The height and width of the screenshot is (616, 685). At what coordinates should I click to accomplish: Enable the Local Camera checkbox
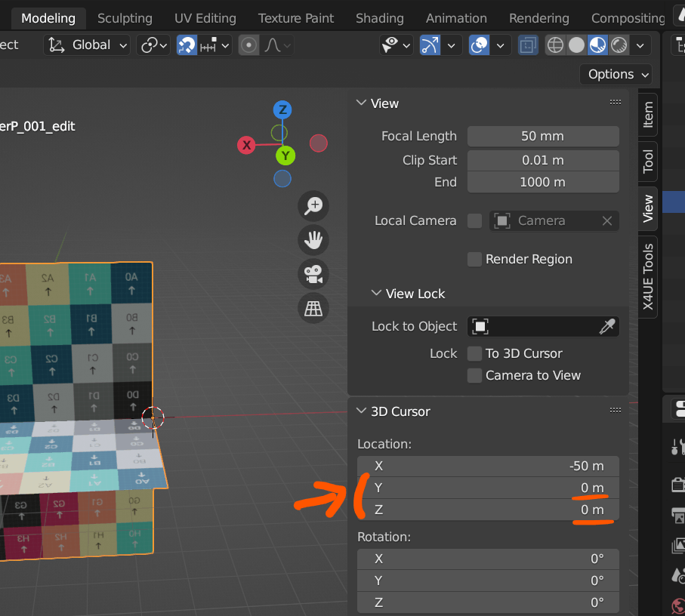click(x=474, y=221)
